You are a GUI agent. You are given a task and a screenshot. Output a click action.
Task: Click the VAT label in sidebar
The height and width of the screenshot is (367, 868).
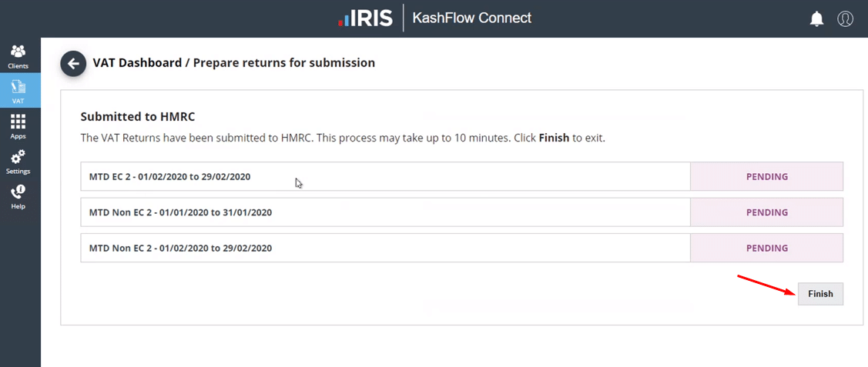18,101
